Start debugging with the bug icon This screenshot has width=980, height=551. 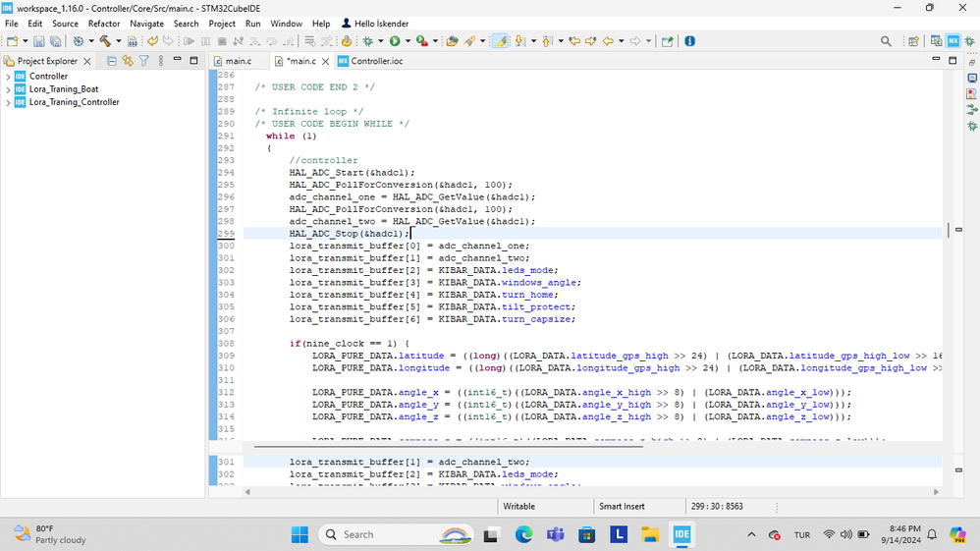pos(369,41)
